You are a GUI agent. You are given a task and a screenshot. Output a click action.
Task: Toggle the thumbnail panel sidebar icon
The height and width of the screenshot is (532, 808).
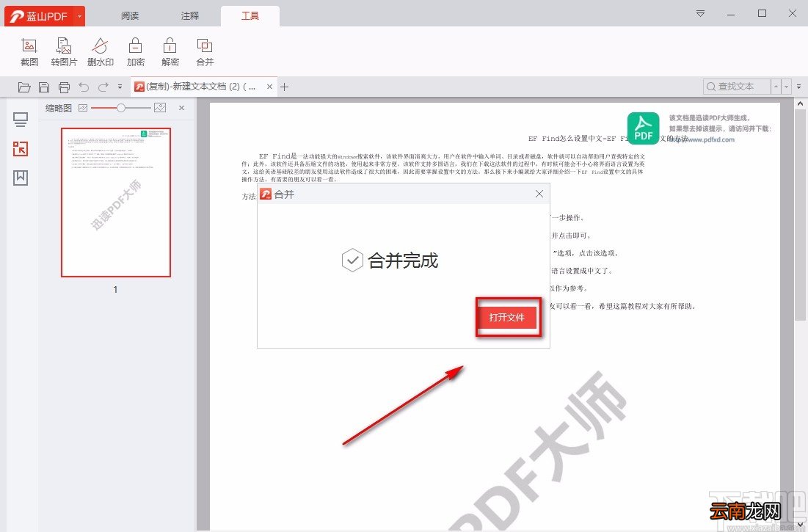[x=21, y=149]
